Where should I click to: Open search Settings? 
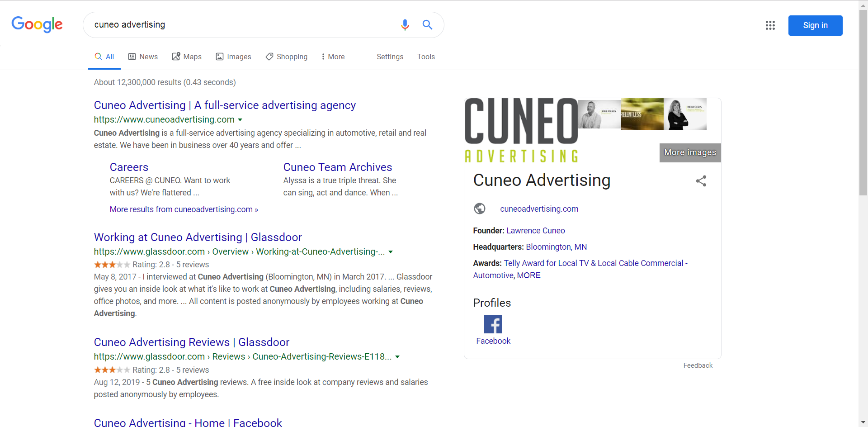390,57
